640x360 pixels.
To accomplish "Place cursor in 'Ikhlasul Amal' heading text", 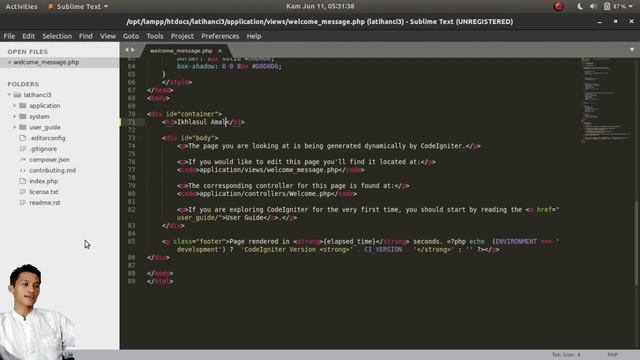I will tap(201, 122).
